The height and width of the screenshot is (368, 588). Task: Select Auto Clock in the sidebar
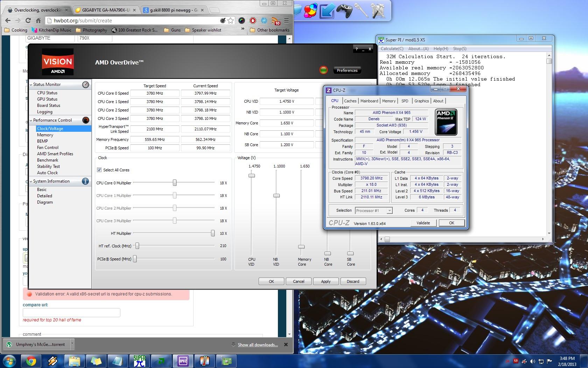click(47, 173)
